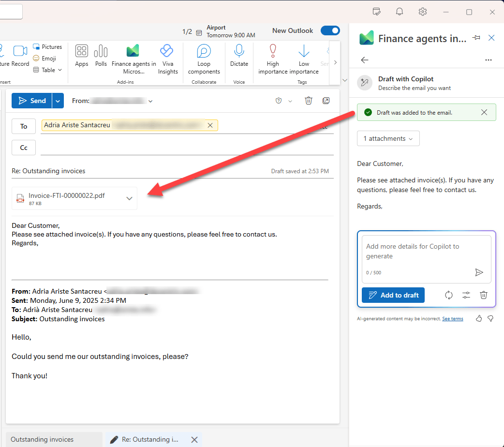The height and width of the screenshot is (447, 504).
Task: Dismiss the Draft was added notification
Action: (484, 112)
